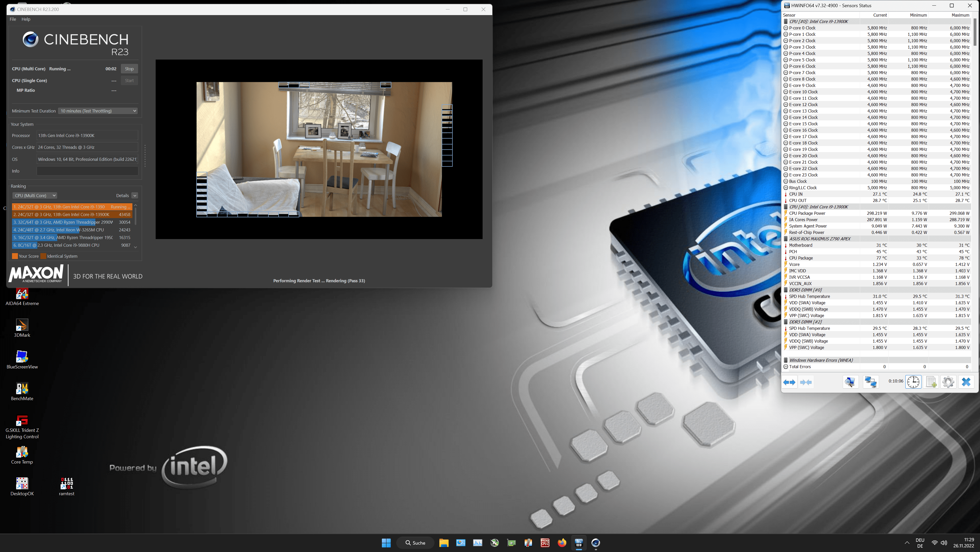Screen dimensions: 980x552
Task: Click the Info input field
Action: [87, 171]
